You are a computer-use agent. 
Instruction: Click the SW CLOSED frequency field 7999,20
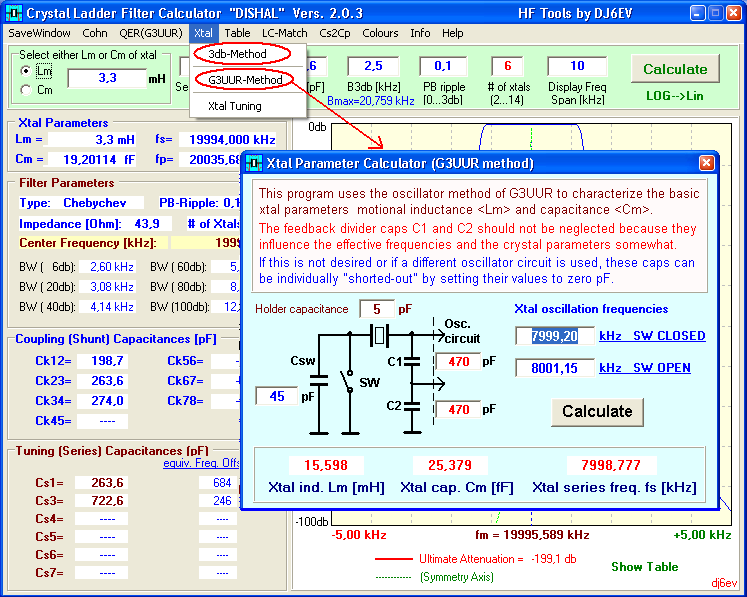[555, 336]
